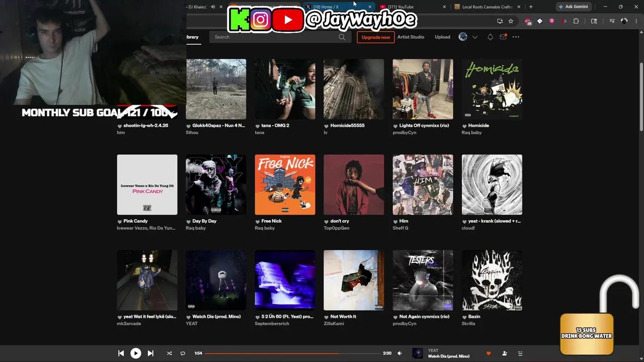
Task: Open artist link TopOppGen
Action: click(x=337, y=228)
